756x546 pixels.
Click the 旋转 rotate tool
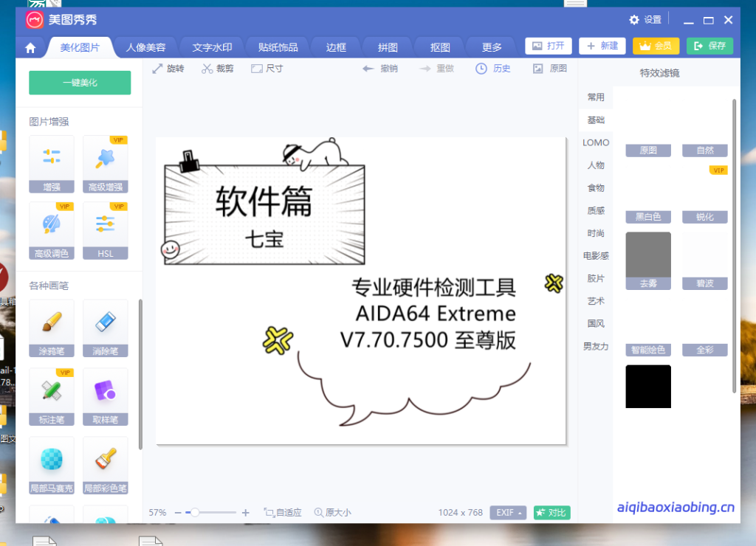tap(168, 69)
